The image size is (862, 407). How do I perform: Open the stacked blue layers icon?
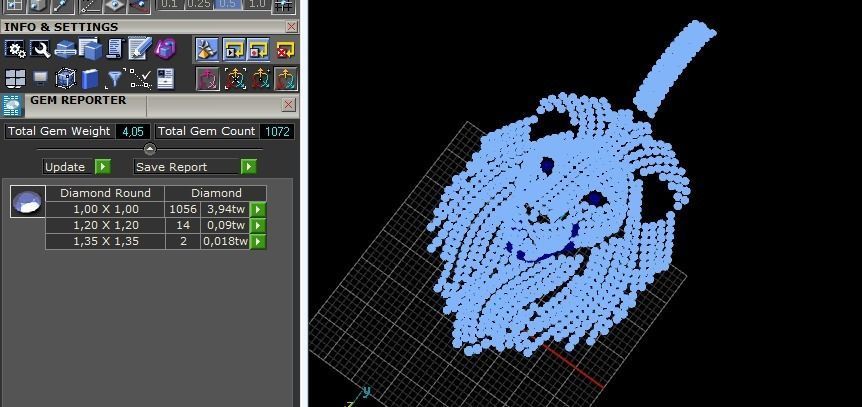coord(65,49)
